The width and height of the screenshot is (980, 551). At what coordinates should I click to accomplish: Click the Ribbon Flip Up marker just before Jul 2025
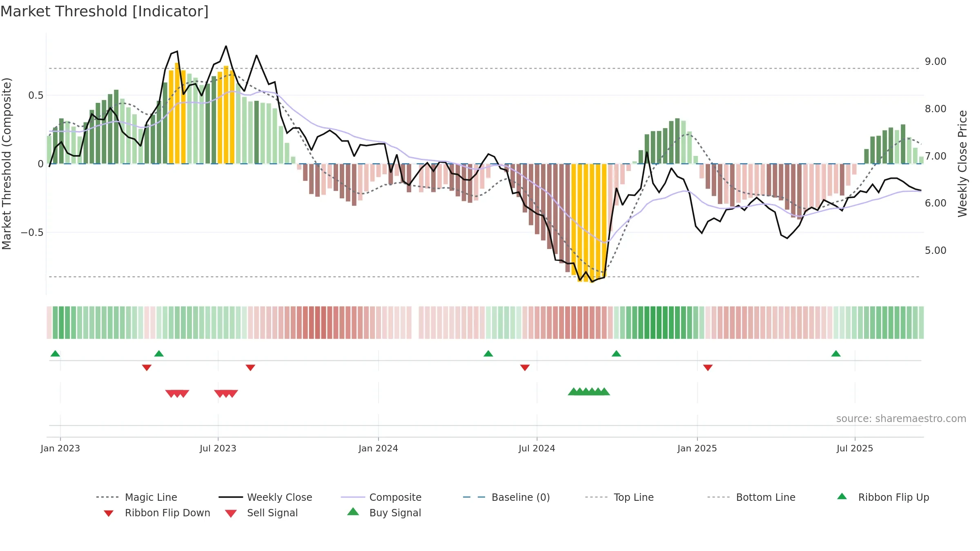click(836, 353)
